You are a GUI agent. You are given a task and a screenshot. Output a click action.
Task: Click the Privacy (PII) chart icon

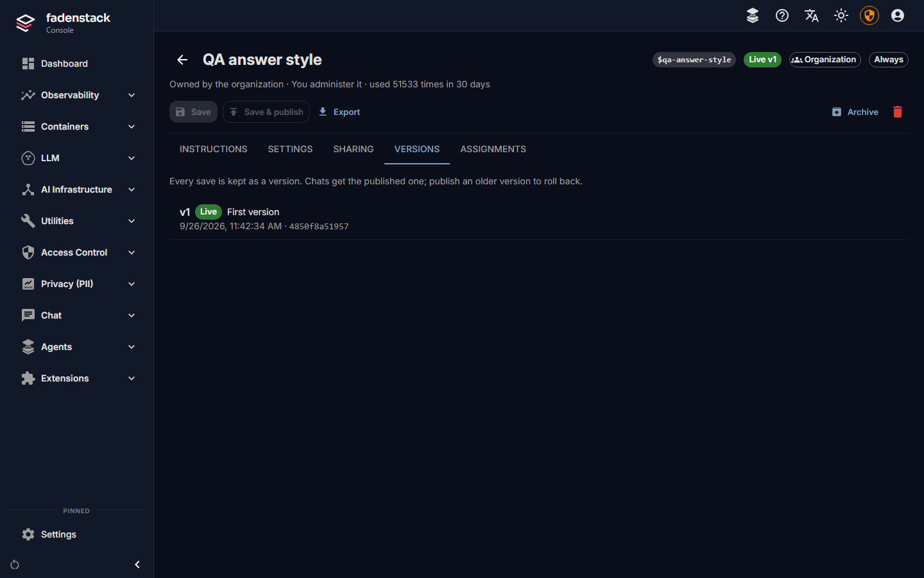(28, 284)
